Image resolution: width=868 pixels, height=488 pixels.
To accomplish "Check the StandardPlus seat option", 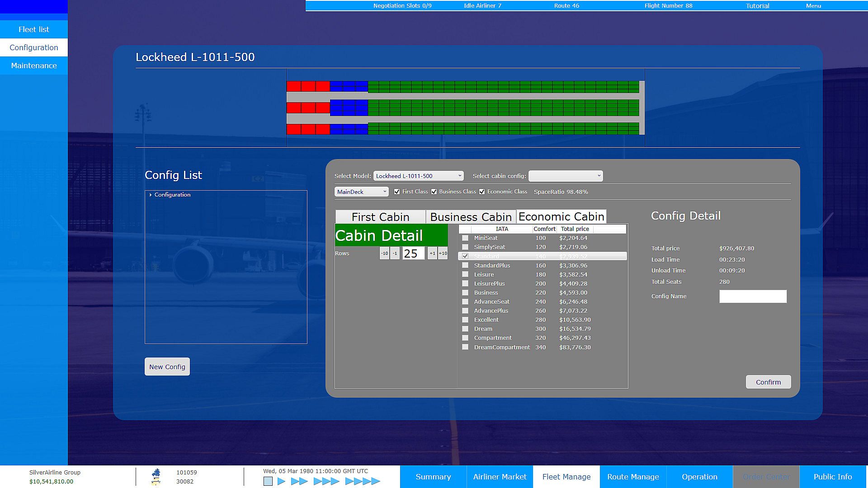I will pos(465,266).
